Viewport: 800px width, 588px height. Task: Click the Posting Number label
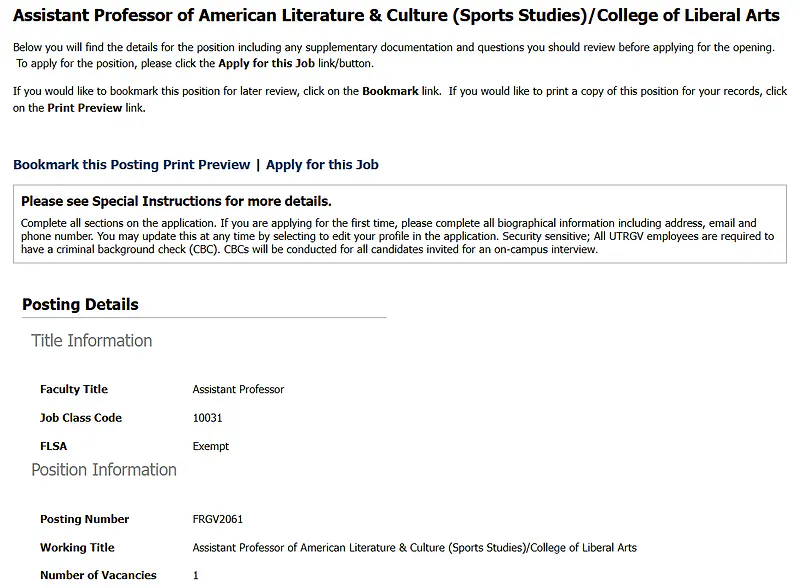[85, 519]
